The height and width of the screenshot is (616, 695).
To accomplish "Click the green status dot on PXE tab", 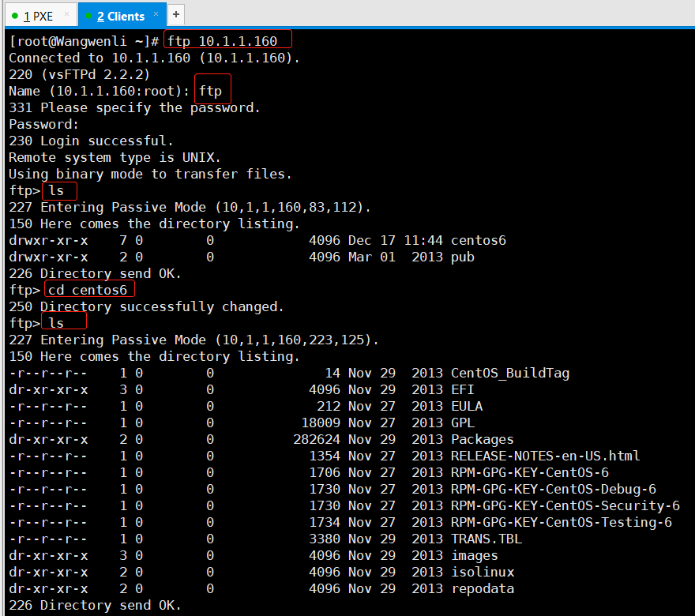I will coord(15,17).
